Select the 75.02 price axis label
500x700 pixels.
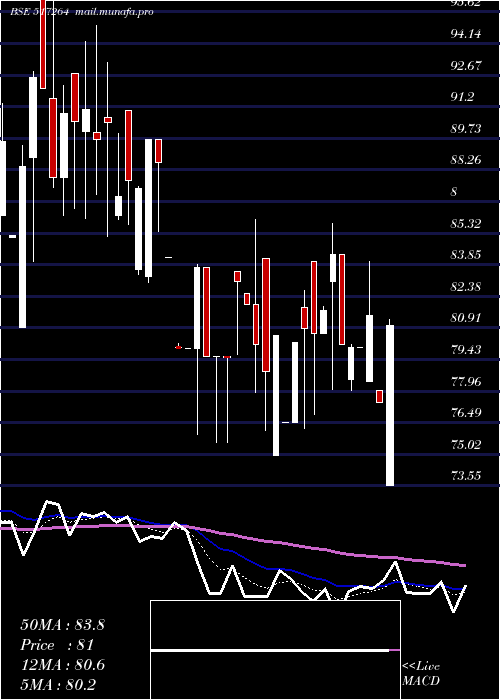click(x=466, y=445)
